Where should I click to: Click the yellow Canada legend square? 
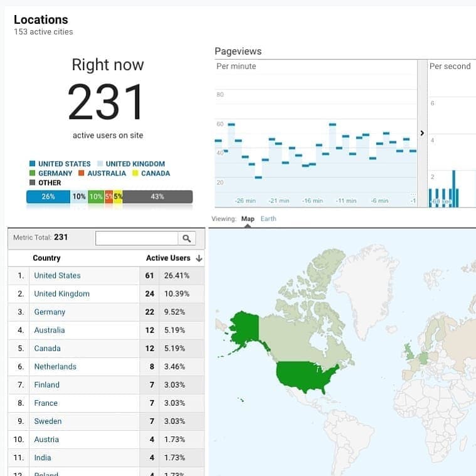click(135, 174)
